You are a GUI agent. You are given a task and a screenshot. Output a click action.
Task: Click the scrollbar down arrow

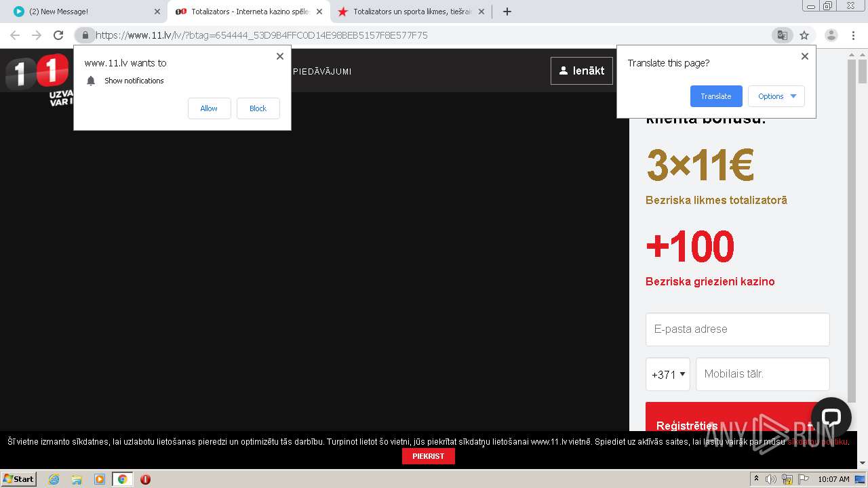pos(862,464)
